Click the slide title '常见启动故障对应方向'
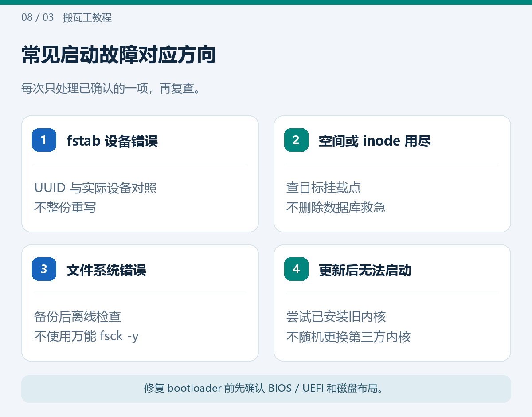Image resolution: width=532 pixels, height=417 pixels. (119, 55)
